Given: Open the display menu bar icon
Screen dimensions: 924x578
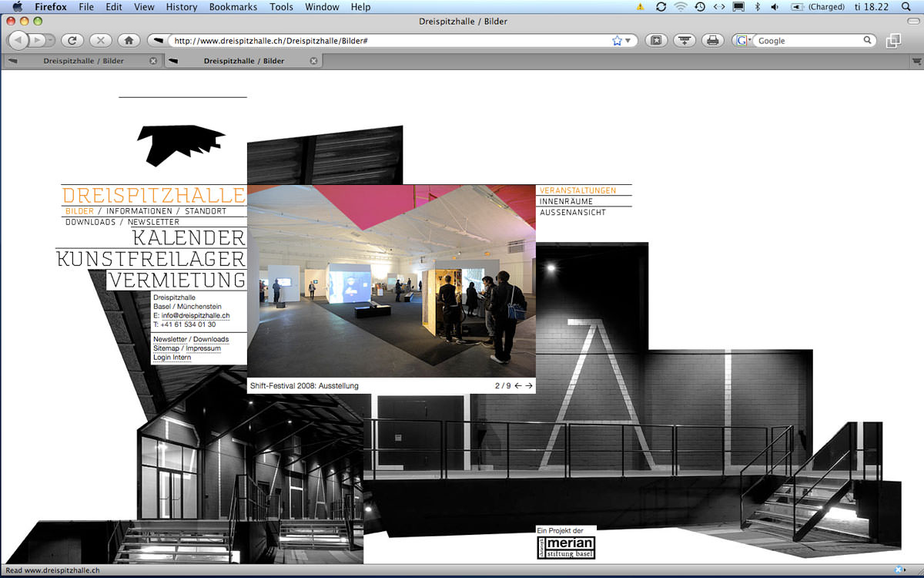Looking at the screenshot, I should click(x=738, y=7).
